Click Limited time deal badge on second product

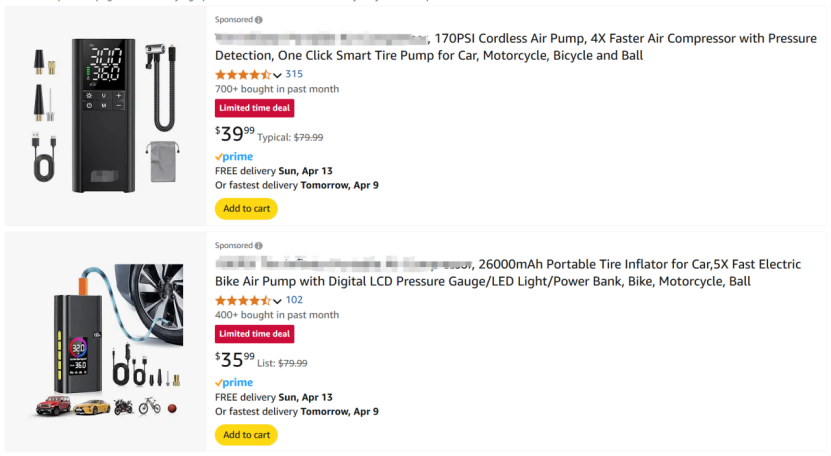254,334
